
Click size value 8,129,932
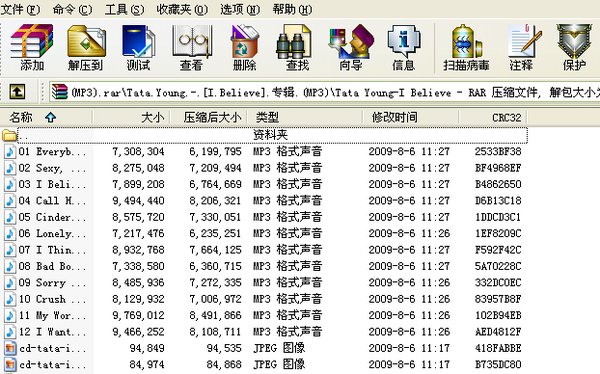coord(139,299)
